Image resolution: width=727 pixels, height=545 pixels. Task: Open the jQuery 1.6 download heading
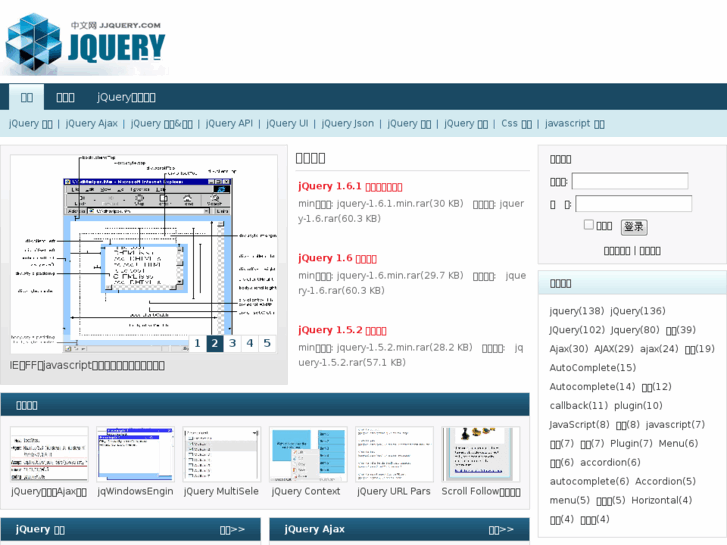[x=337, y=258]
